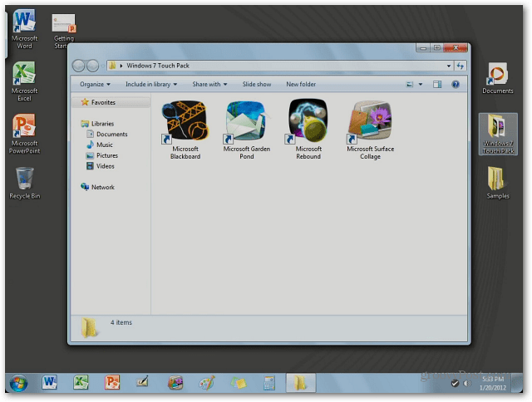Go back with the Back arrow
The height and width of the screenshot is (402, 532).
pos(78,66)
